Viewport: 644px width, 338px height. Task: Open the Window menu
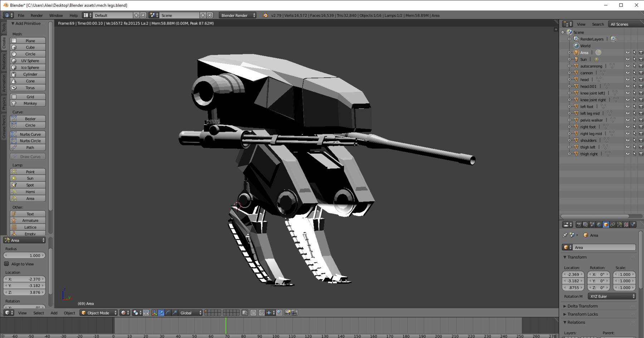pyautogui.click(x=56, y=15)
